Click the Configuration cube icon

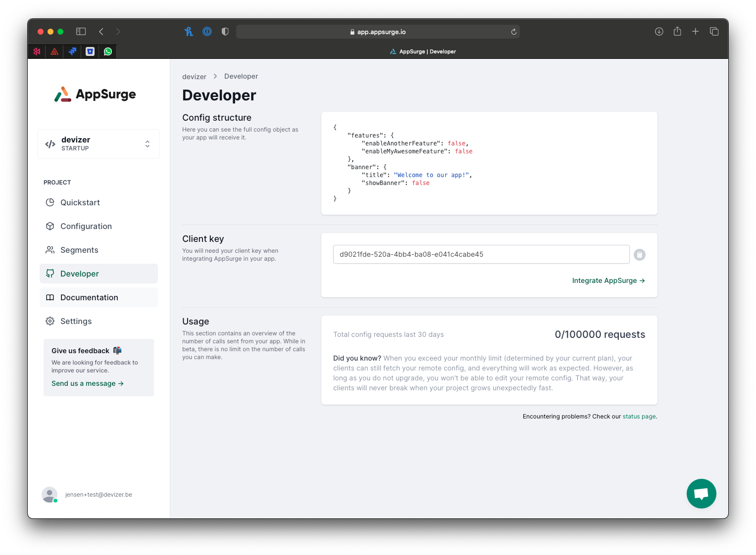[50, 226]
